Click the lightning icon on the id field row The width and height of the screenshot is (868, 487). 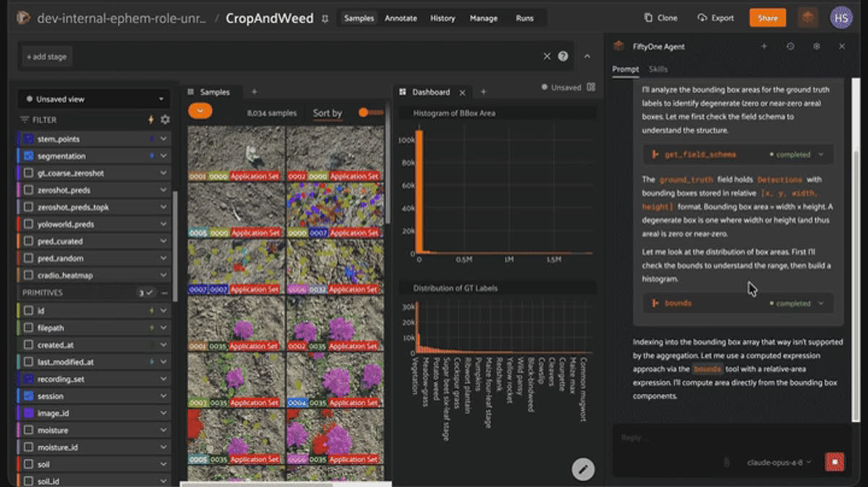[150, 310]
